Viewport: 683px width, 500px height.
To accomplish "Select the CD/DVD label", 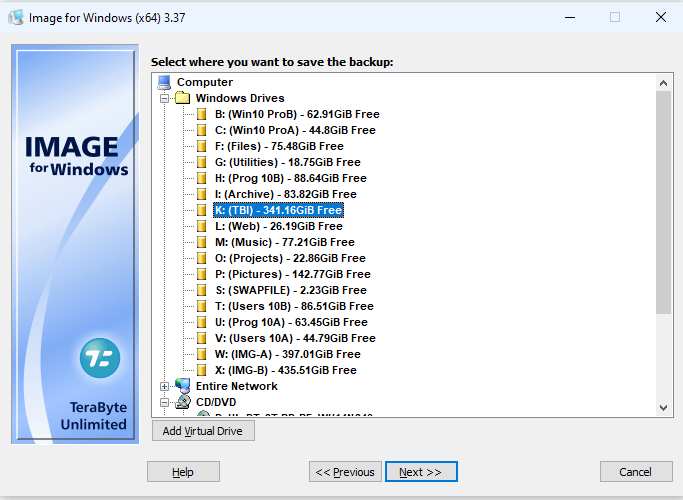I will point(216,402).
